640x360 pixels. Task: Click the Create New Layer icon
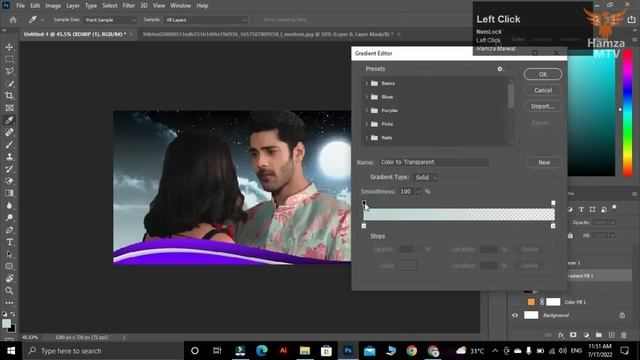[611, 335]
